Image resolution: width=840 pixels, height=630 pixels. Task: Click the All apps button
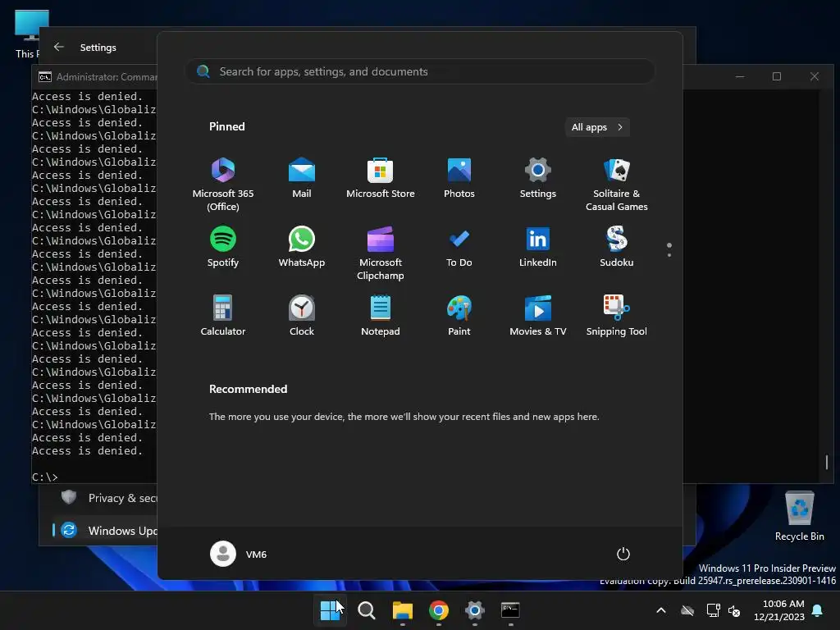[597, 127]
